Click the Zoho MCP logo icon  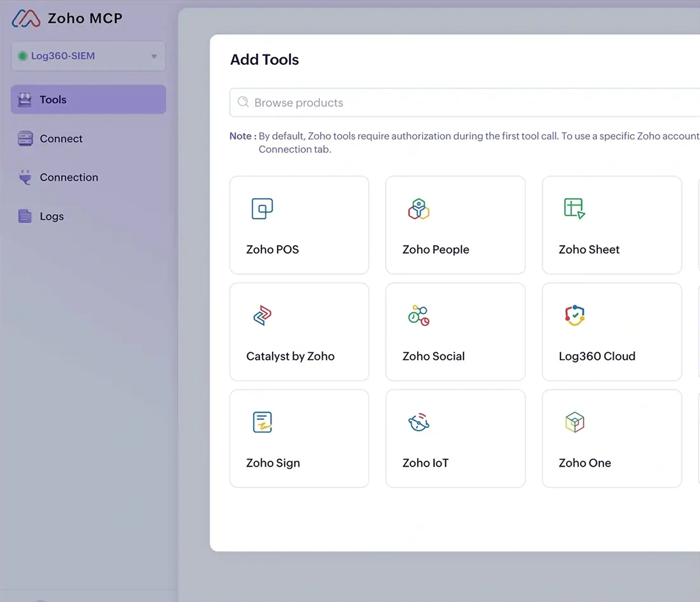click(x=26, y=18)
